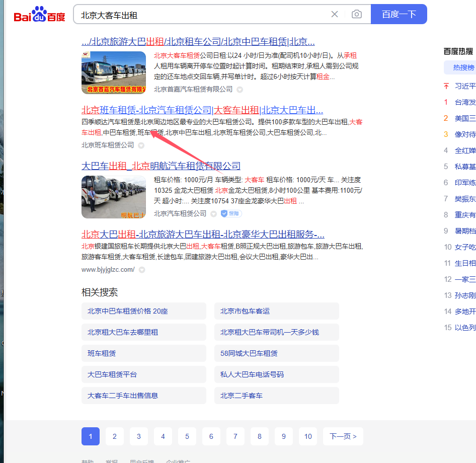
Task: Open hot search number 6 印军练
Action: (x=465, y=183)
